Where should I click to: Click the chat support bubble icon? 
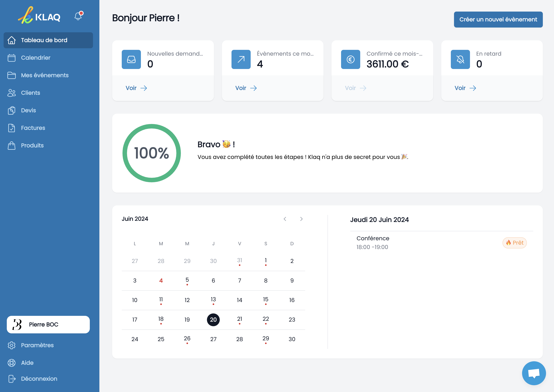[x=533, y=373]
